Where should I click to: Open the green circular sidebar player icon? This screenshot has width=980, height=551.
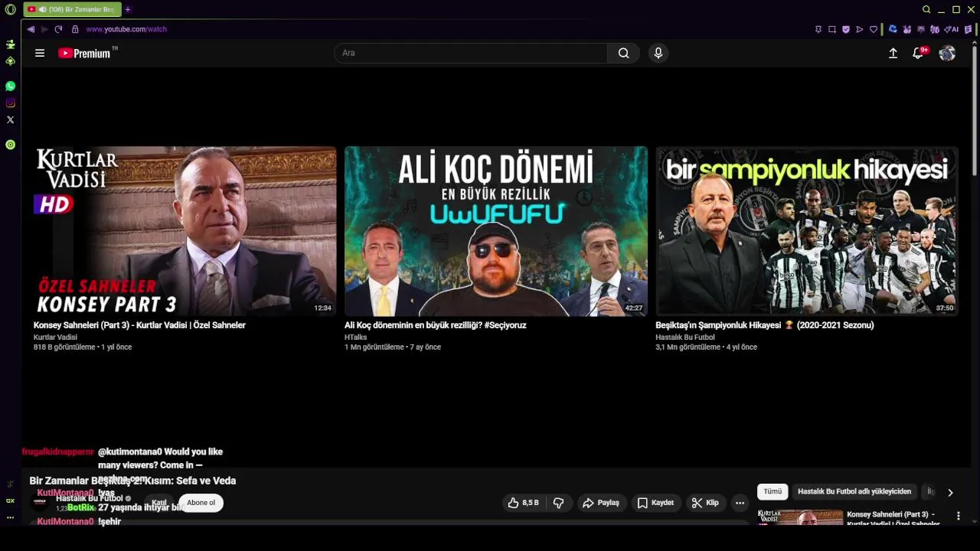(10, 145)
